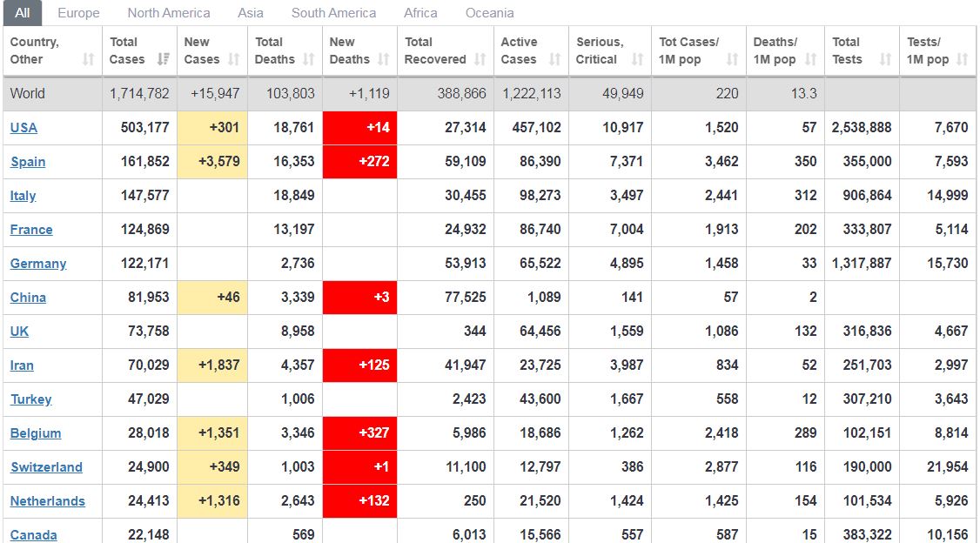Screen dimensions: 980x543
Task: Sort table by New Cases arrows
Action: pyautogui.click(x=234, y=59)
